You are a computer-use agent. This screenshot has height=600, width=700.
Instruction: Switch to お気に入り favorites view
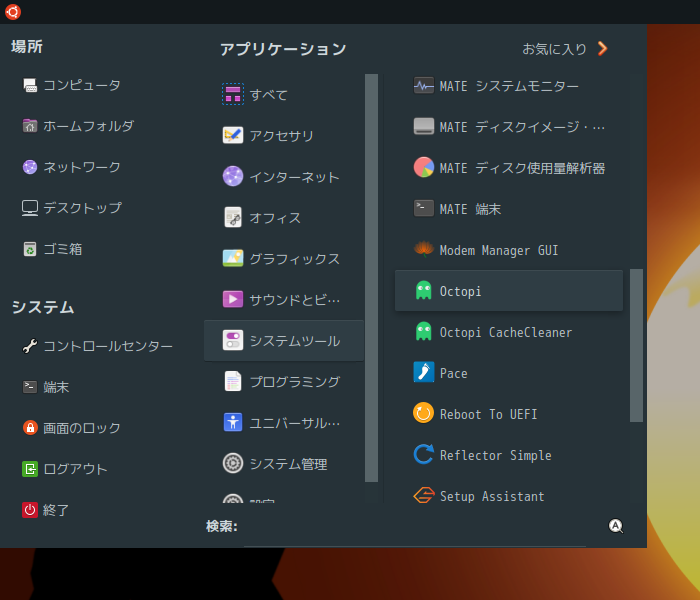[x=565, y=49]
